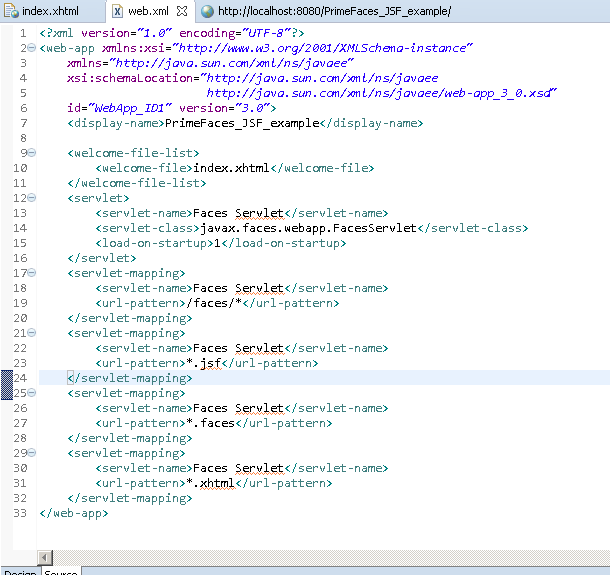Click the *.jsf url-pattern value

(204, 363)
